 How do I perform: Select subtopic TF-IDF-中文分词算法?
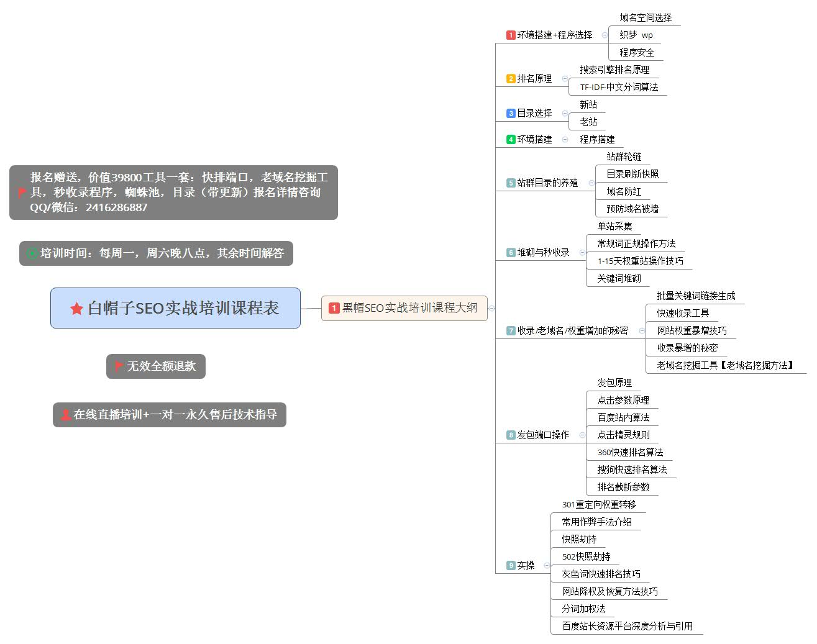619,88
